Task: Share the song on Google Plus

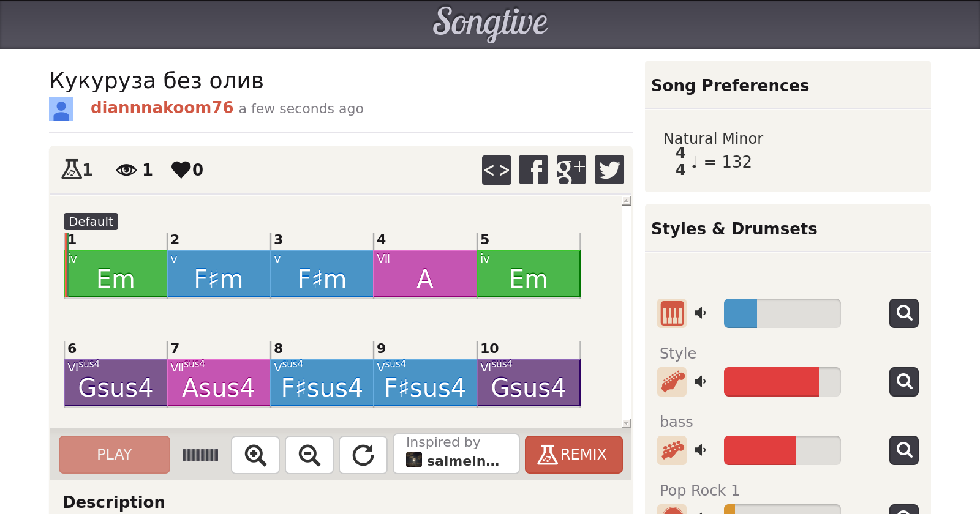Action: click(x=571, y=169)
